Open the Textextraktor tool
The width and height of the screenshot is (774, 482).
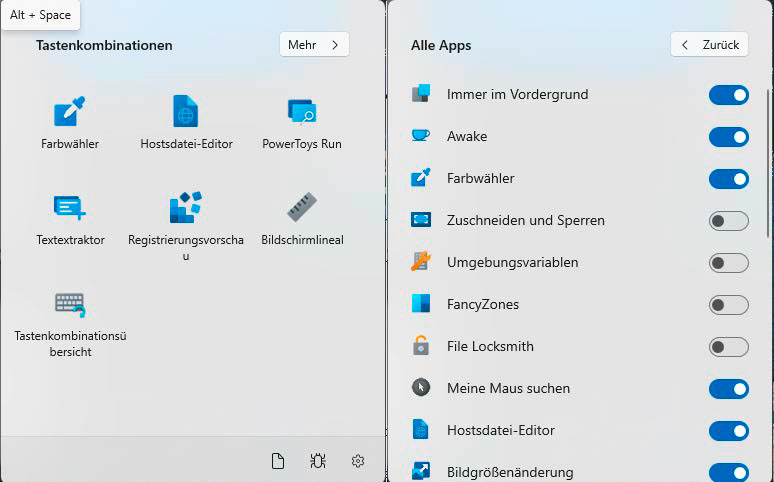pos(70,219)
